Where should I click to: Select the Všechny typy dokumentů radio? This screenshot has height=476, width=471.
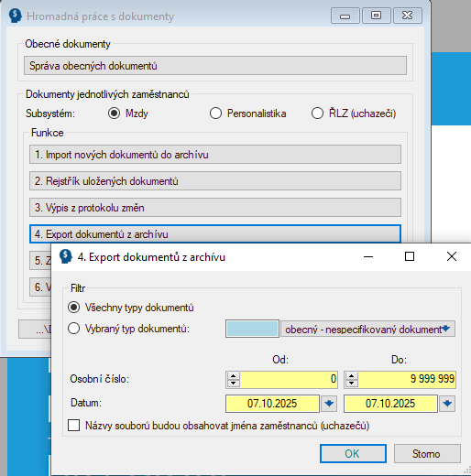[x=74, y=308]
